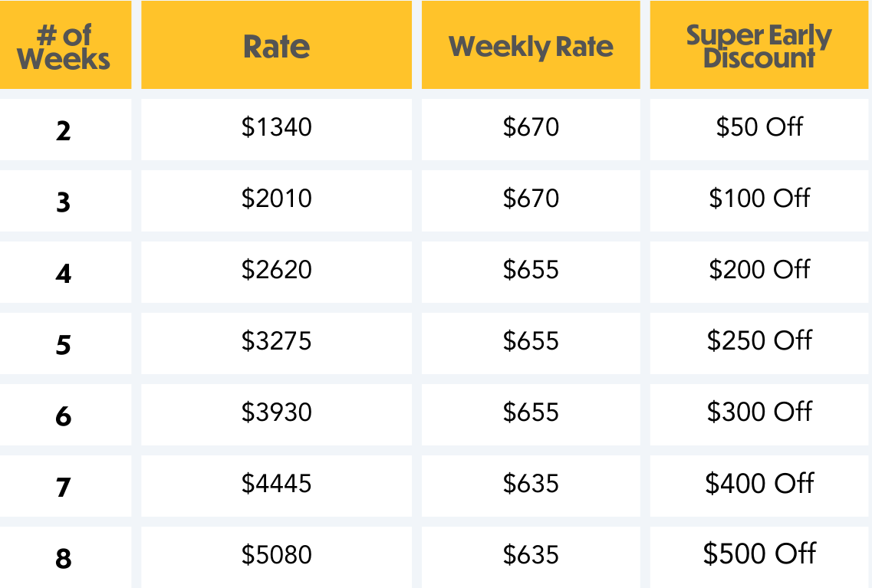The height and width of the screenshot is (588, 872).
Task: Click the 8 weeks row label
Action: 64,559
